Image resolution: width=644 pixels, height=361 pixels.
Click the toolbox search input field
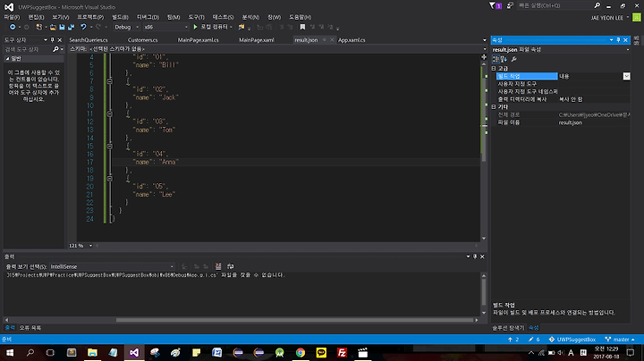click(28, 49)
